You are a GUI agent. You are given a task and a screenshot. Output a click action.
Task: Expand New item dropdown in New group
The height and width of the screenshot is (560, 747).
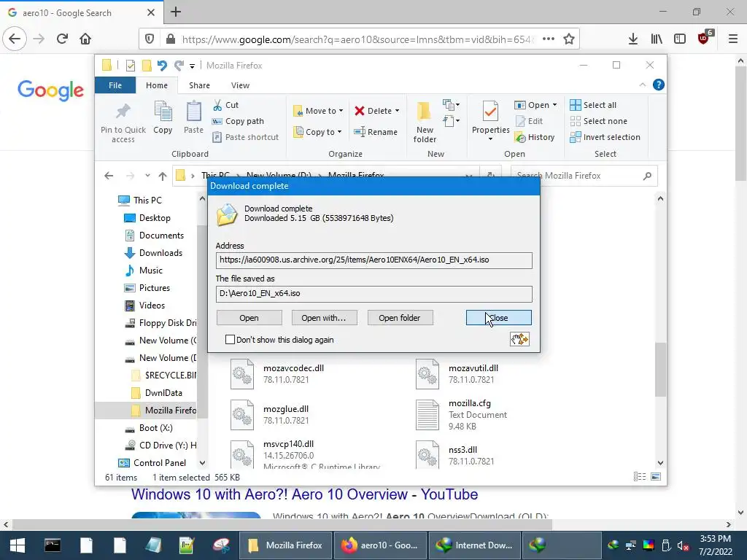[x=451, y=105]
